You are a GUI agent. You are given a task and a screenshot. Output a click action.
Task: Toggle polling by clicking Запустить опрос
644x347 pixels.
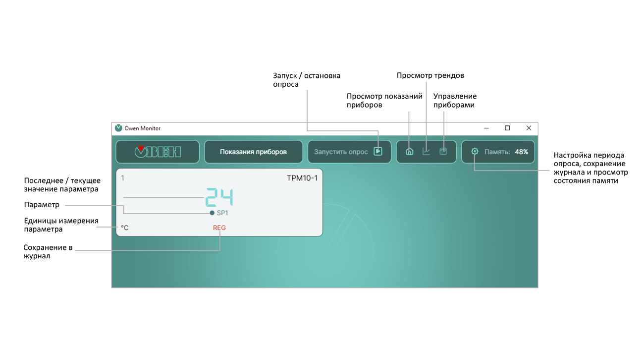pyautogui.click(x=349, y=152)
